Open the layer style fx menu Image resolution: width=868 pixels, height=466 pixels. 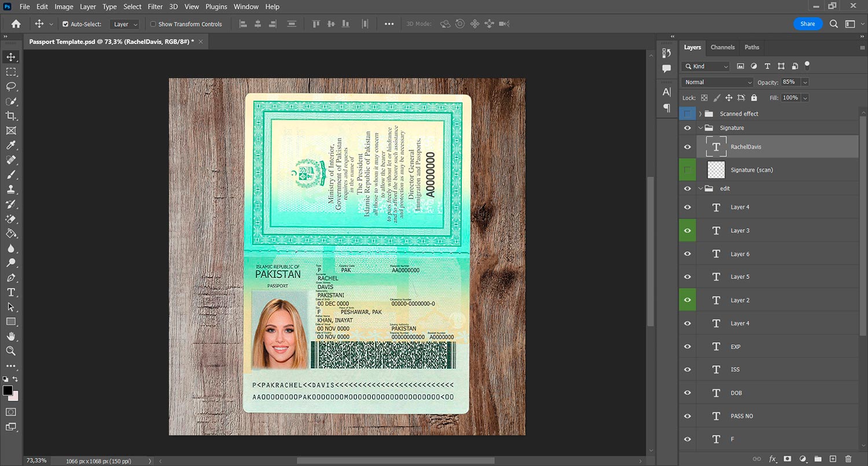(x=773, y=459)
